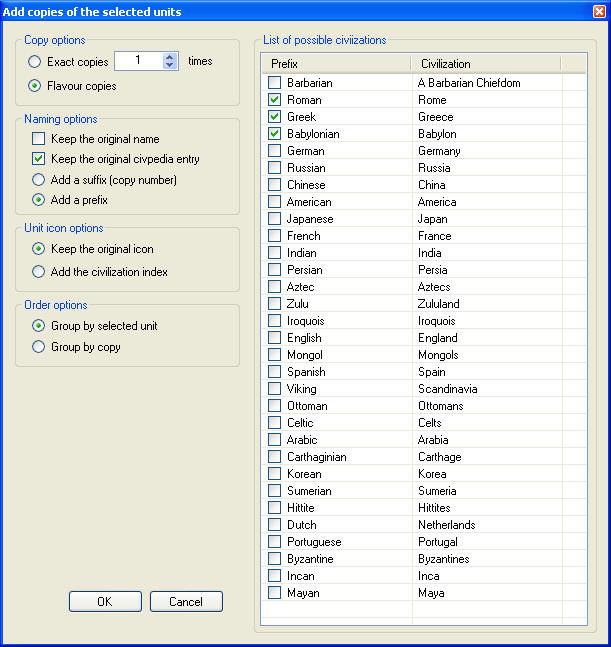This screenshot has width=611, height=647.
Task: Enable Keep the original name checkbox
Action: click(x=38, y=139)
